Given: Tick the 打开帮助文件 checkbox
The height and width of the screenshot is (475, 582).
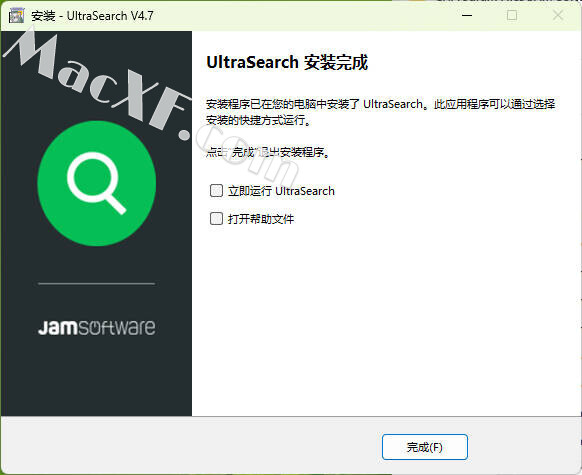Looking at the screenshot, I should tap(216, 219).
